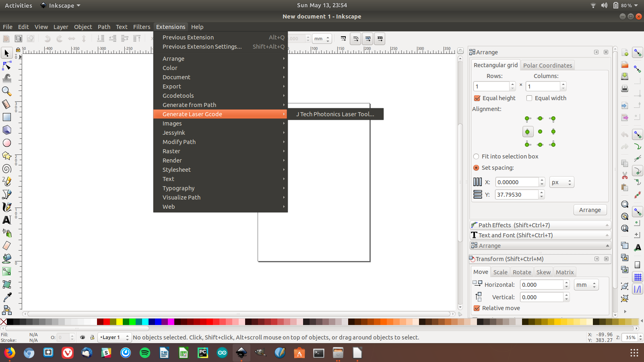The image size is (644, 362).
Task: Pick the black palette swatch
Action: pyautogui.click(x=10, y=322)
